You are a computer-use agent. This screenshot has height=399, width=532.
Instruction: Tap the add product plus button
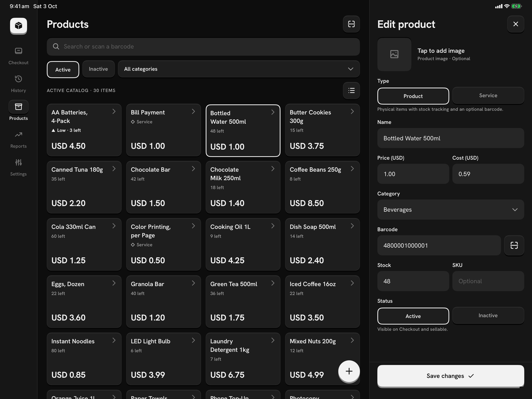[x=349, y=371]
